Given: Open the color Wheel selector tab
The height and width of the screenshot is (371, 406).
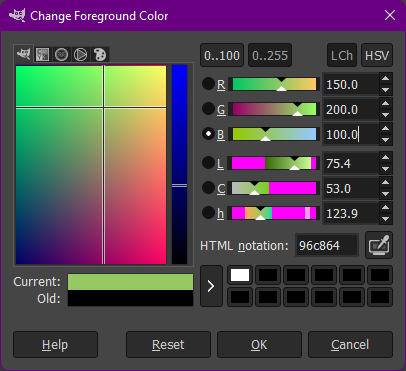Looking at the screenshot, I should [x=81, y=54].
